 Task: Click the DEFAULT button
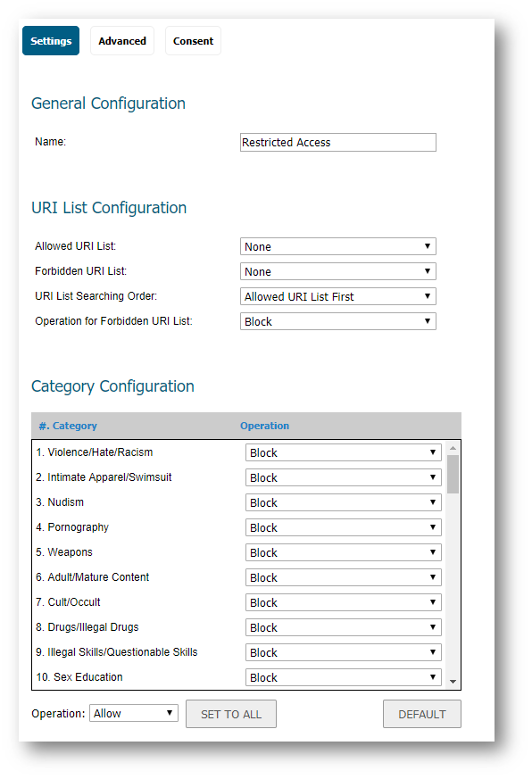[x=422, y=714]
